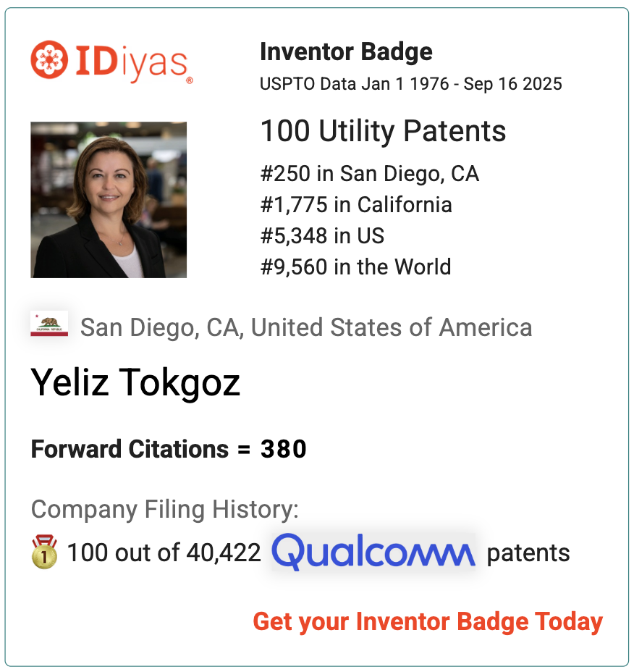Click the forward citations value 380
This screenshot has width=634, height=672.
click(284, 450)
